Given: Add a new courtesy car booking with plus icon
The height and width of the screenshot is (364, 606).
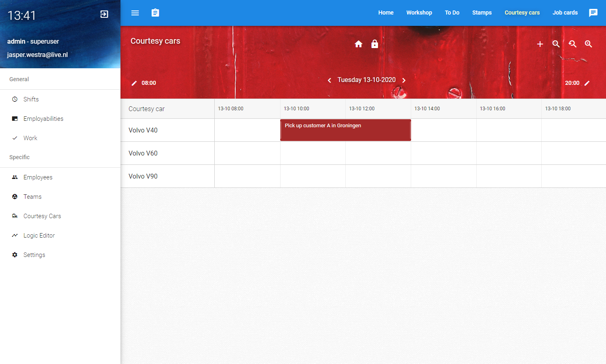Looking at the screenshot, I should coord(540,44).
